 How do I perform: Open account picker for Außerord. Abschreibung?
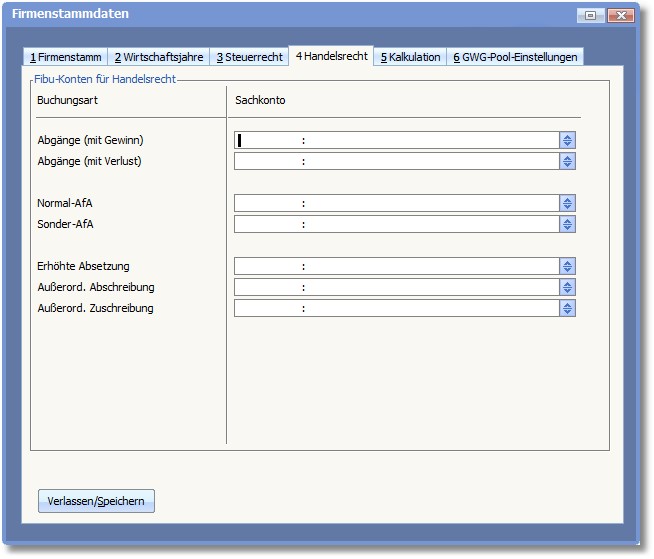coord(568,288)
